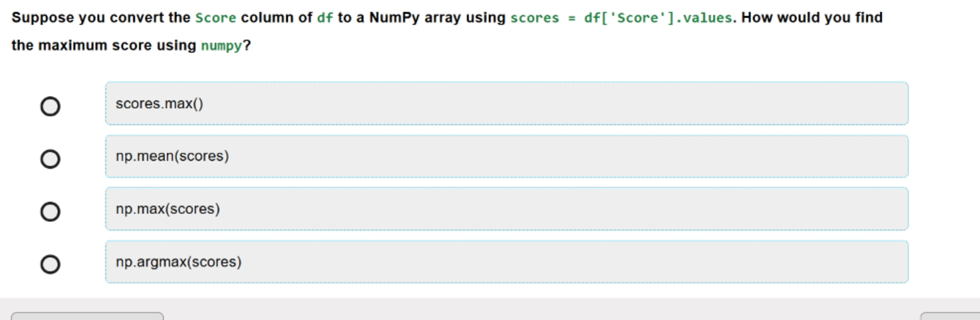Image resolution: width=980 pixels, height=320 pixels.
Task: Click the green Score code word
Action: click(216, 18)
